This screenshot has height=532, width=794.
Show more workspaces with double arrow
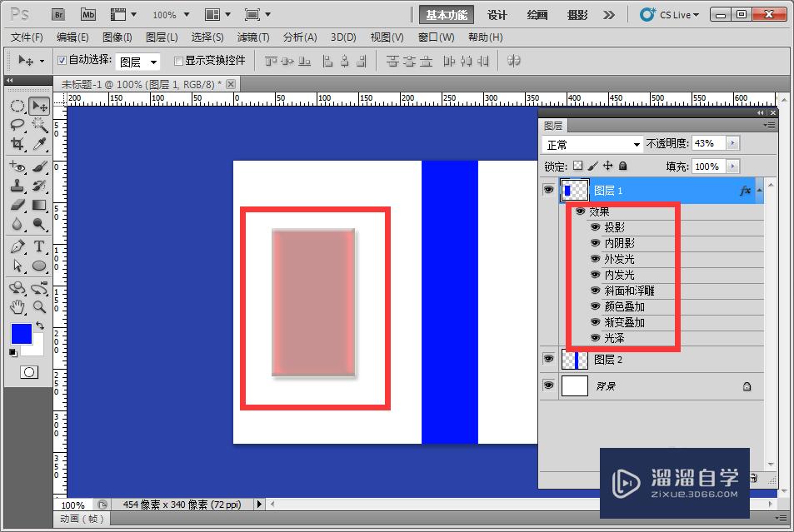609,15
